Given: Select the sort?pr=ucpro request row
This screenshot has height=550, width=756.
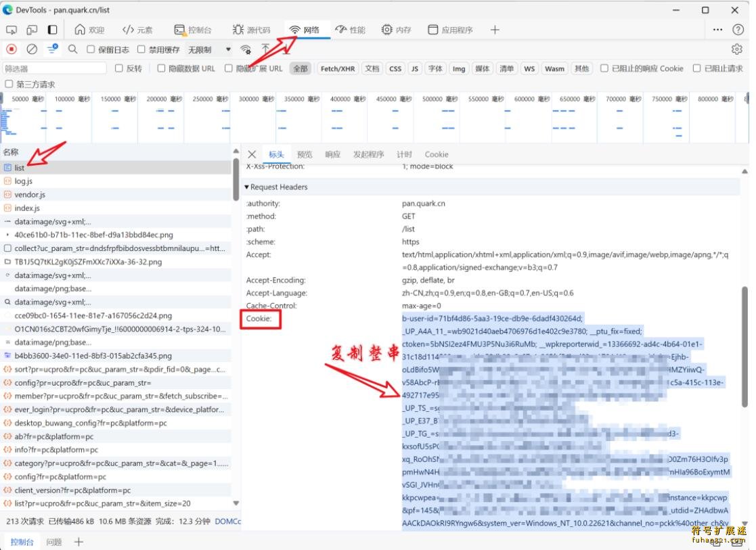Looking at the screenshot, I should click(116, 369).
